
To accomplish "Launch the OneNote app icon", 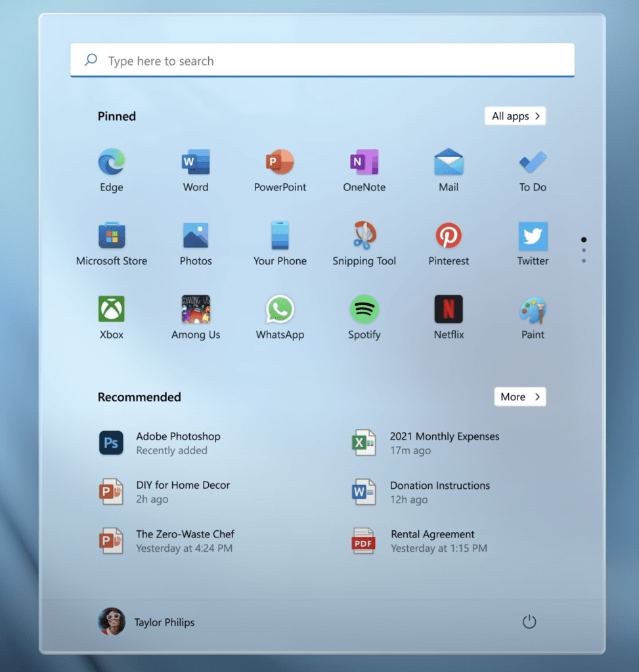I will click(x=364, y=162).
